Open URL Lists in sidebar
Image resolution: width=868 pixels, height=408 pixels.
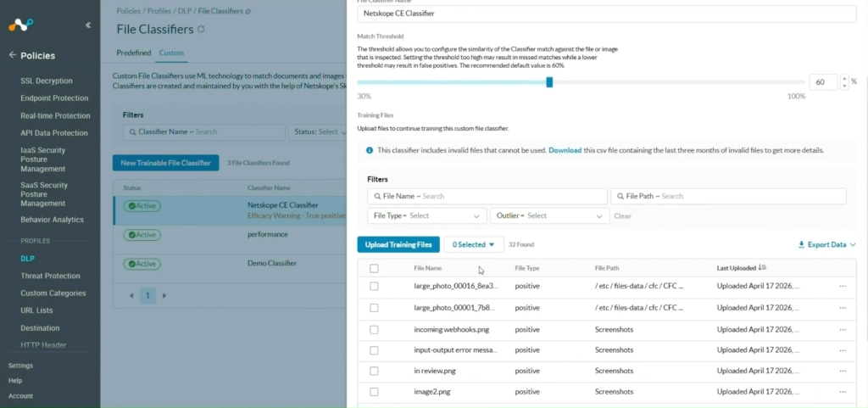(x=36, y=310)
